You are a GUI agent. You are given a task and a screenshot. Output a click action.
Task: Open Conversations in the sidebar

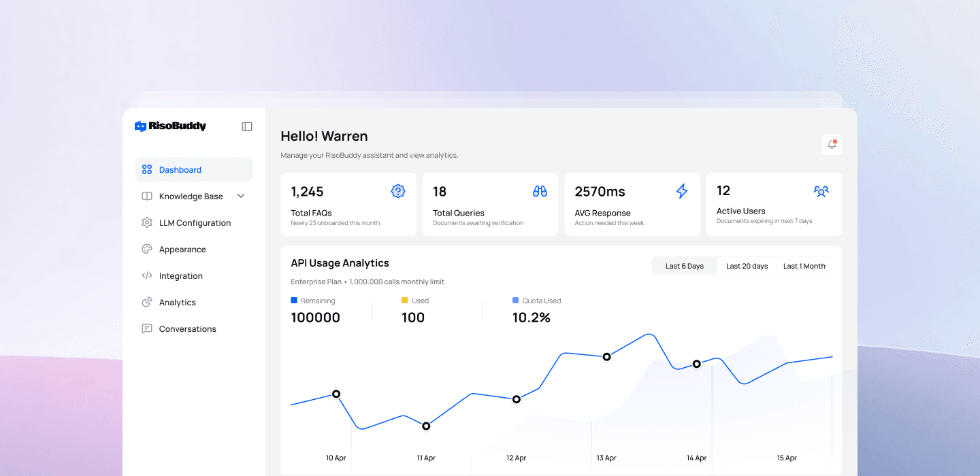(194, 329)
